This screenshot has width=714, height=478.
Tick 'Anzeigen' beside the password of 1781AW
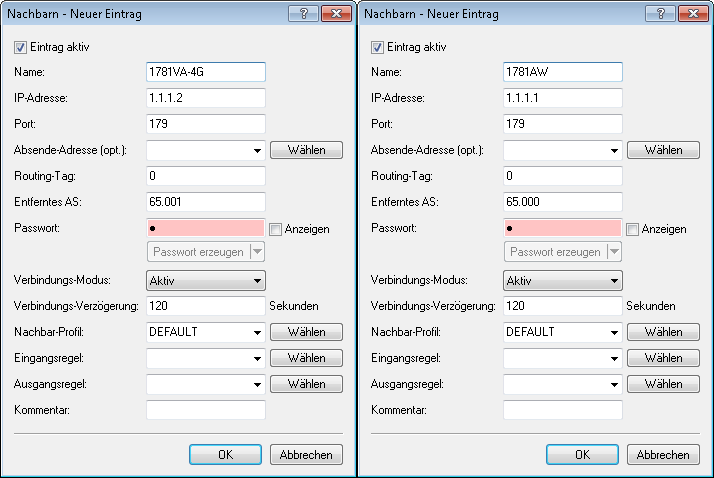click(x=633, y=229)
